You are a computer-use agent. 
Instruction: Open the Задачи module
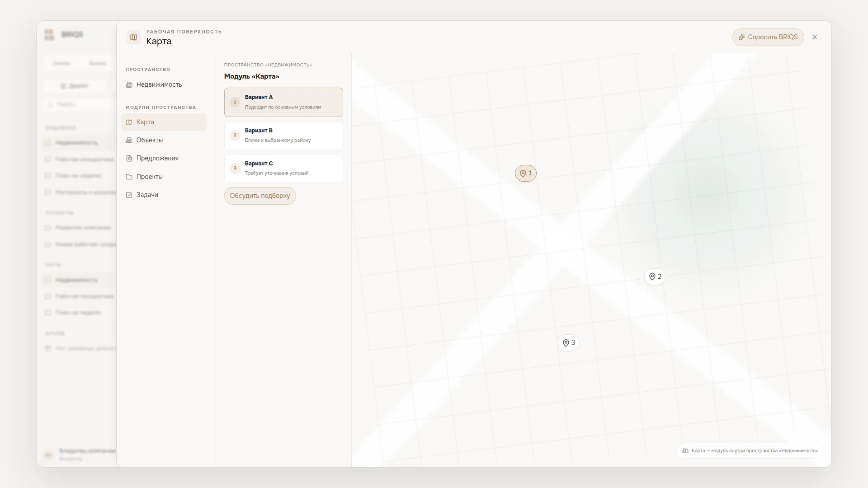(164, 195)
